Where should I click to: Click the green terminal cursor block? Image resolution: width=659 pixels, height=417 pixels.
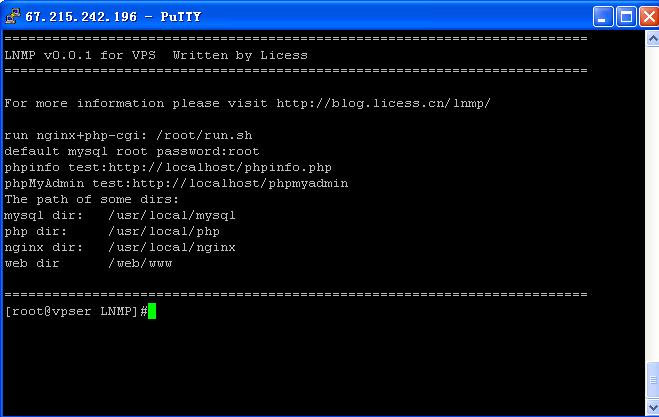[152, 311]
